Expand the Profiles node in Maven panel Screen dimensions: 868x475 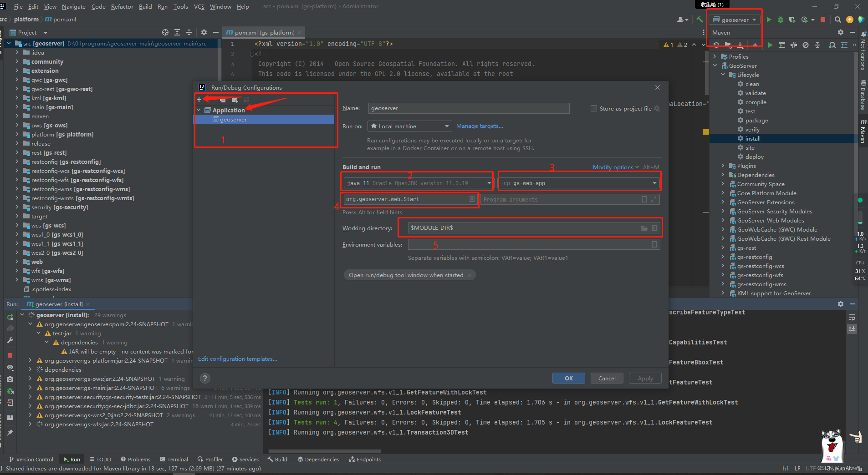pos(715,56)
